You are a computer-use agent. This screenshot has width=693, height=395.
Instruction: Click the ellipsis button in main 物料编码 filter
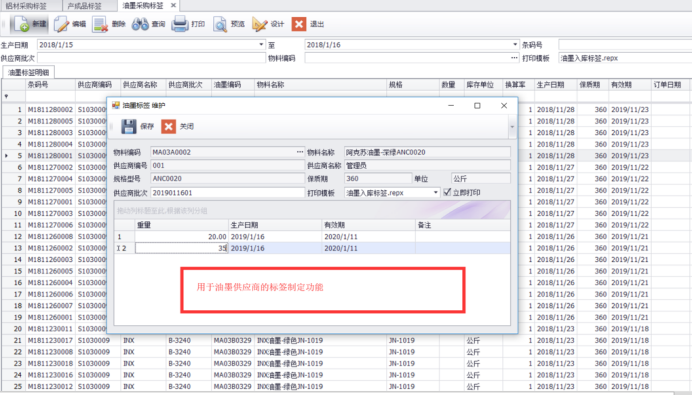514,58
